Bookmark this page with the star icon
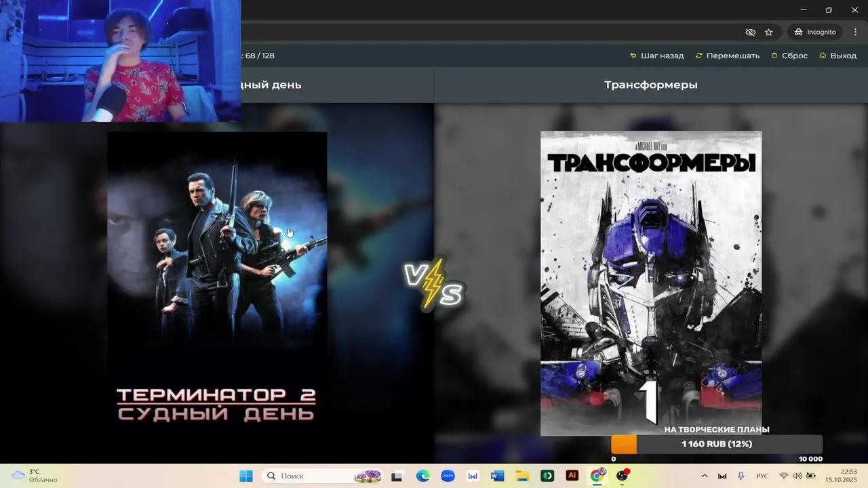 [x=768, y=32]
